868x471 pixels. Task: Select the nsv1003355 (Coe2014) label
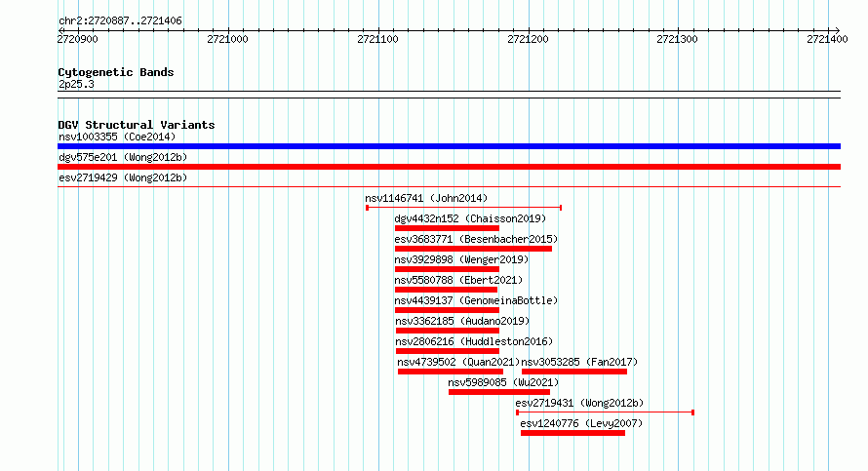click(117, 137)
